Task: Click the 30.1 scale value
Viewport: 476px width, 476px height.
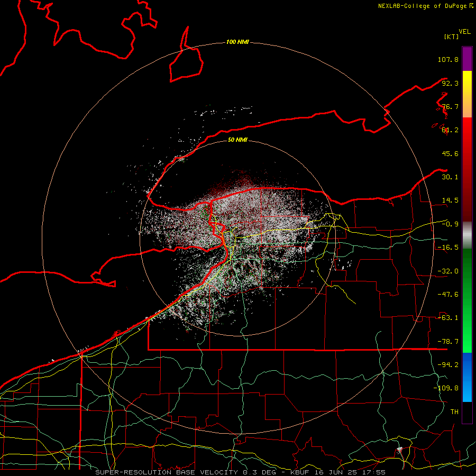Action: 450,177
